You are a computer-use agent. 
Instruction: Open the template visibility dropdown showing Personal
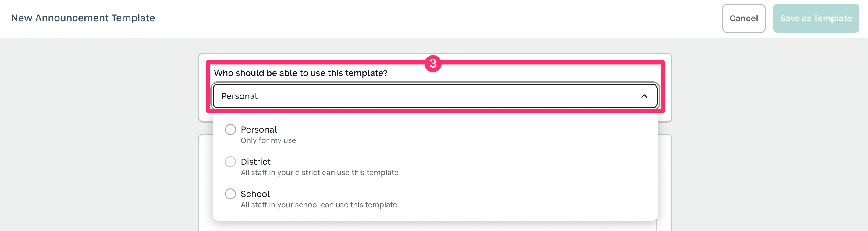tap(435, 96)
